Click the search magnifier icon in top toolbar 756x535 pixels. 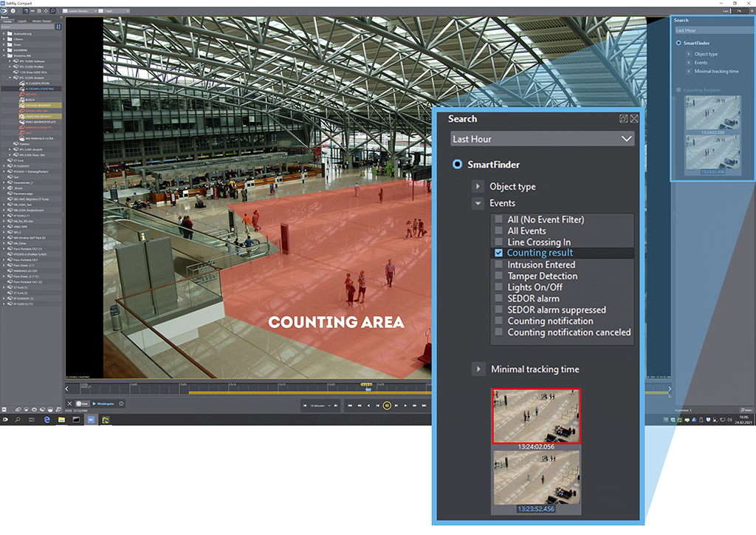click(54, 11)
